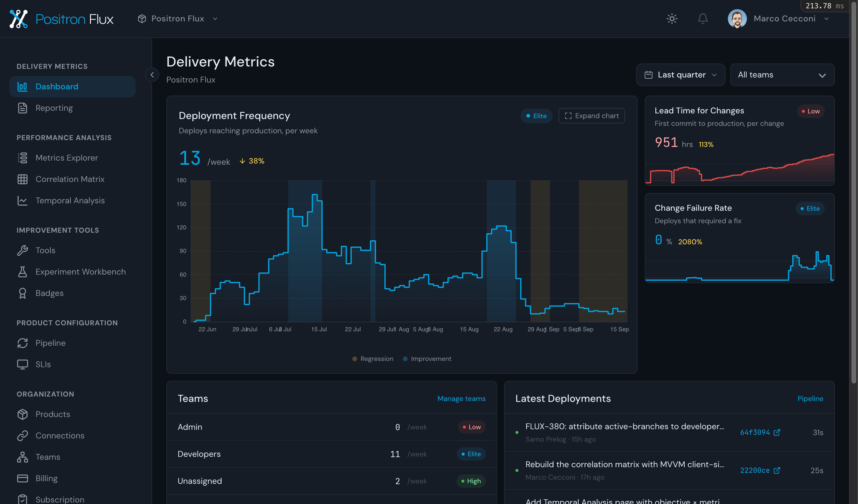Click the FLUX-380 deployment title
858x504 pixels.
coord(624,427)
